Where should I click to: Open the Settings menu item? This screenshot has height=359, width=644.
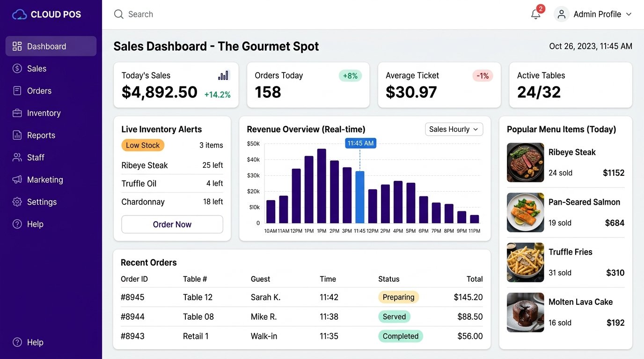(x=51, y=202)
